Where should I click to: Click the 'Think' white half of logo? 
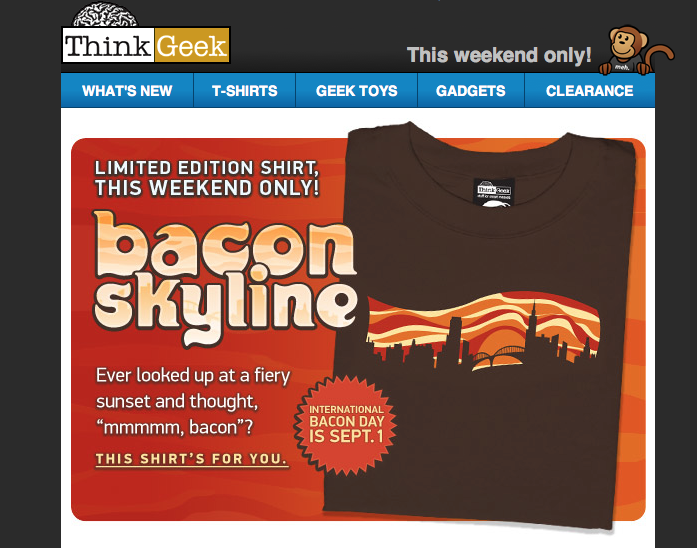pos(108,45)
